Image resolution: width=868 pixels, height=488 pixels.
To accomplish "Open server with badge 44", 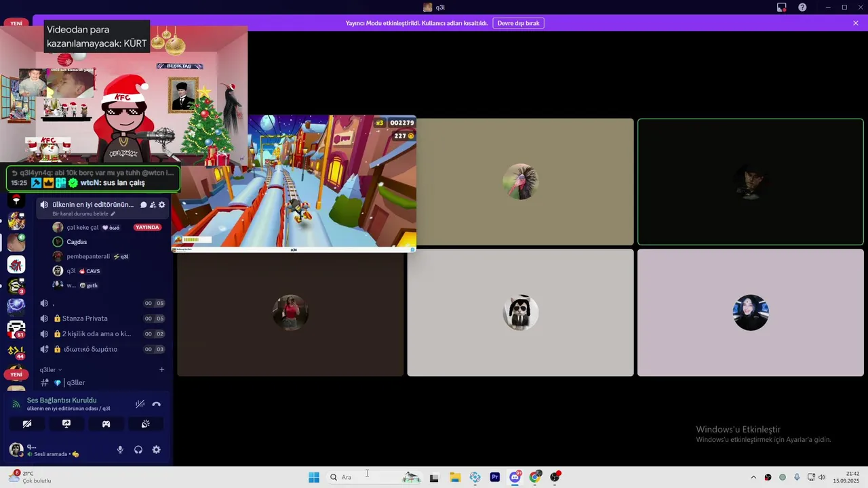I will 16,351.
